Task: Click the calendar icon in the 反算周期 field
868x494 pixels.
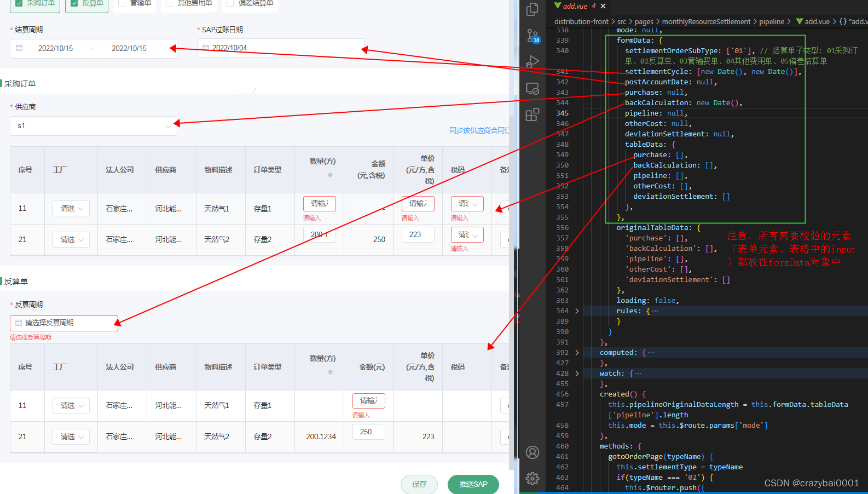Action: coord(19,323)
